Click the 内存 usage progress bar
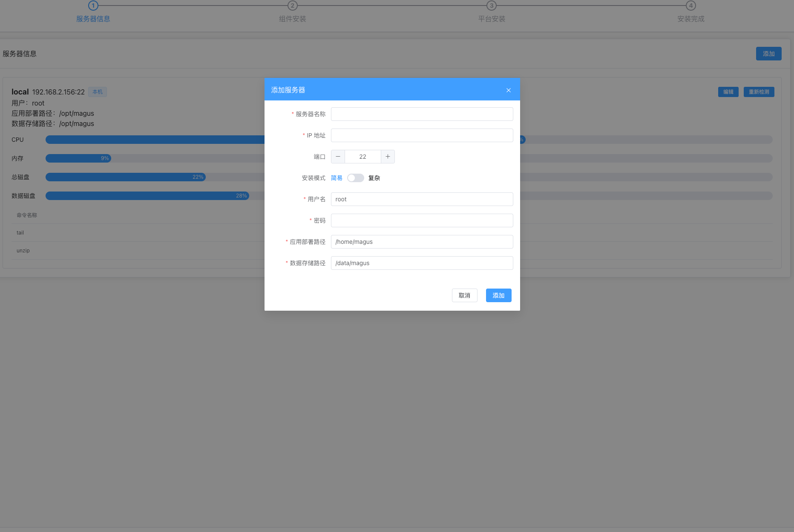This screenshot has height=532, width=794. (153, 158)
